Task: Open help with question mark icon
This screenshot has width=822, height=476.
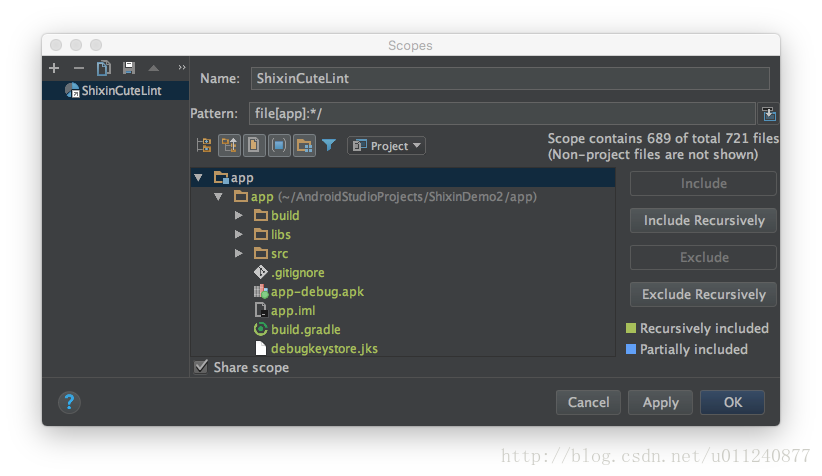Action: click(x=69, y=403)
